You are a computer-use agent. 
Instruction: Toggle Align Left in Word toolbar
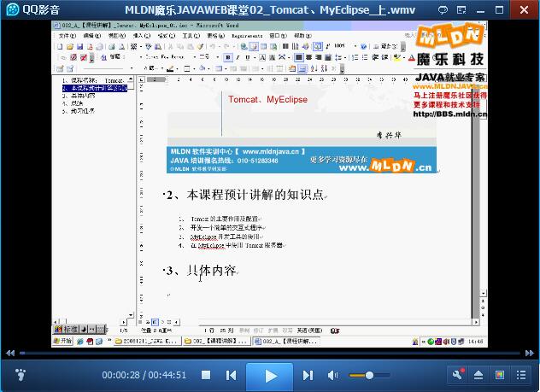[x=299, y=57]
